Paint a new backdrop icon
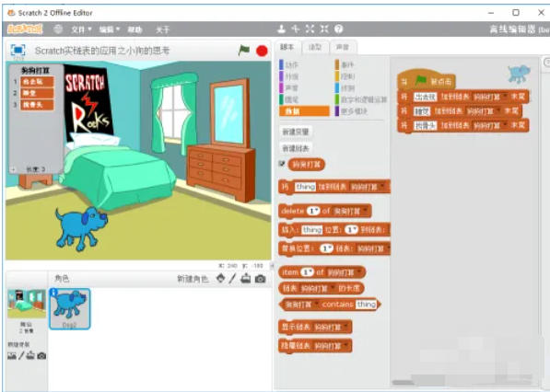The width and height of the screenshot is (550, 392). coord(21,356)
